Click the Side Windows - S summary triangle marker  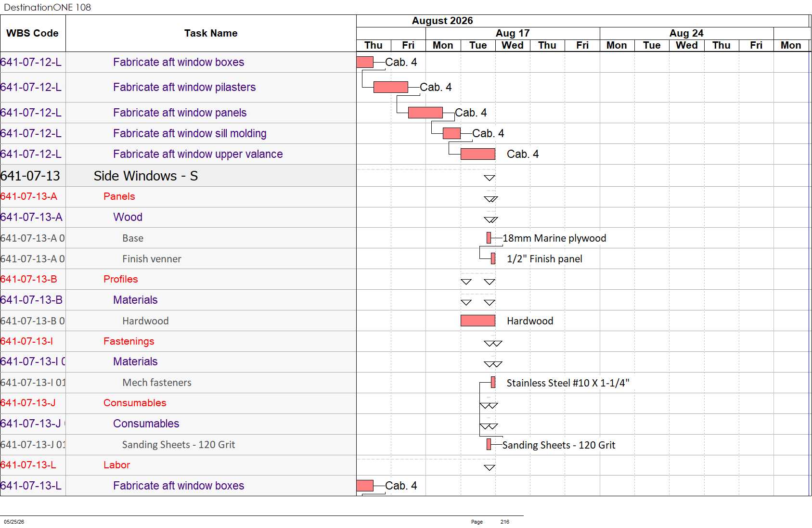[490, 178]
